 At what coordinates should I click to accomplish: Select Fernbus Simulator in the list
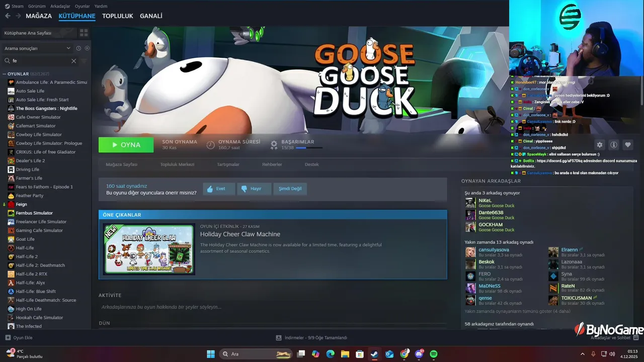(x=34, y=213)
